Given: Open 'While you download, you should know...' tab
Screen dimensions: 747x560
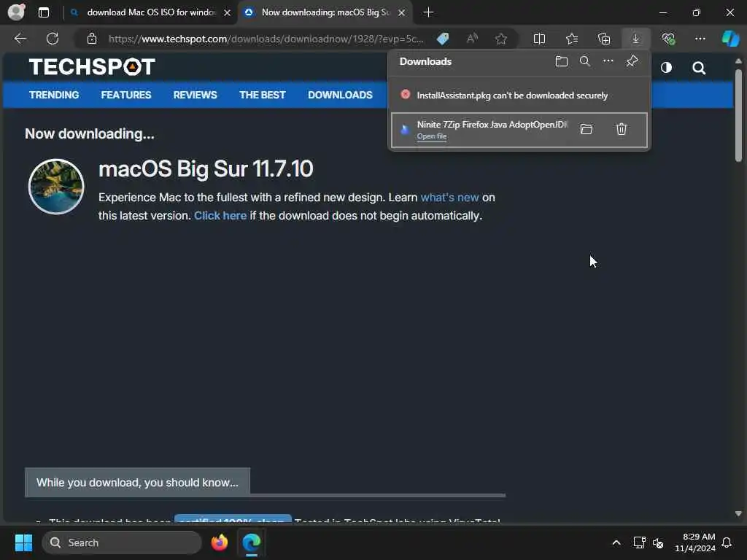Looking at the screenshot, I should [x=137, y=483].
